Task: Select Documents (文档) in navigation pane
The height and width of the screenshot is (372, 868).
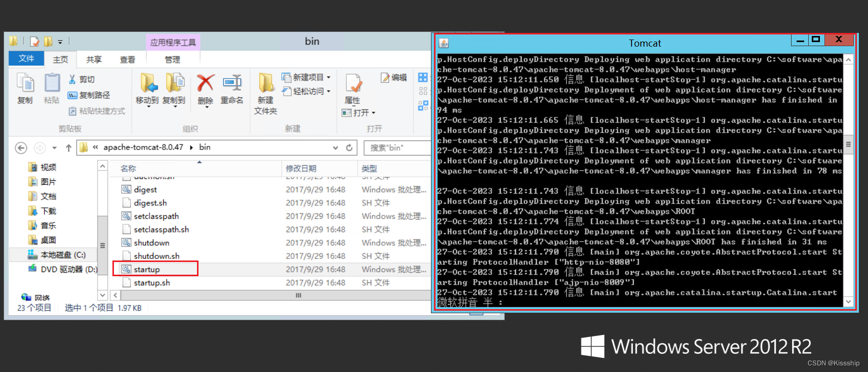Action: click(43, 196)
